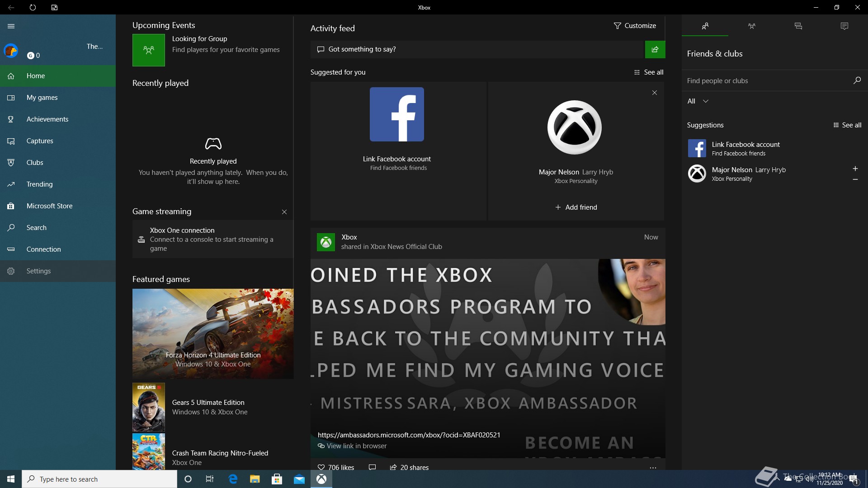This screenshot has height=488, width=868.
Task: Switch to the Messages tab in right panel
Action: point(798,26)
